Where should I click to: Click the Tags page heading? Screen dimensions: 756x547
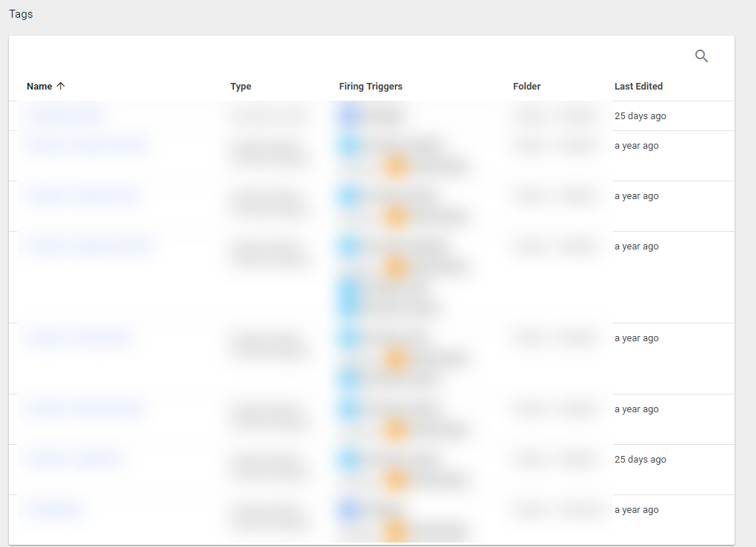(21, 14)
